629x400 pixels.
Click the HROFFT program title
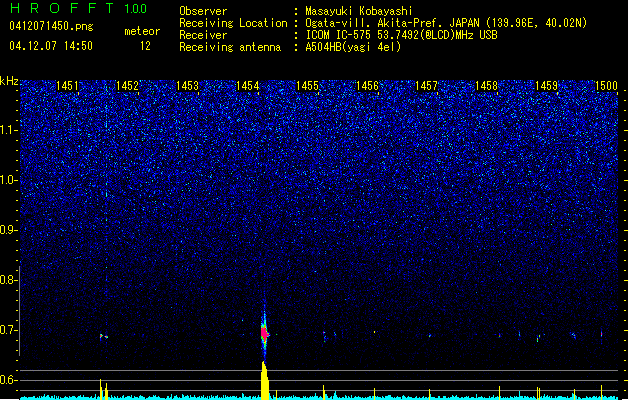[62, 8]
